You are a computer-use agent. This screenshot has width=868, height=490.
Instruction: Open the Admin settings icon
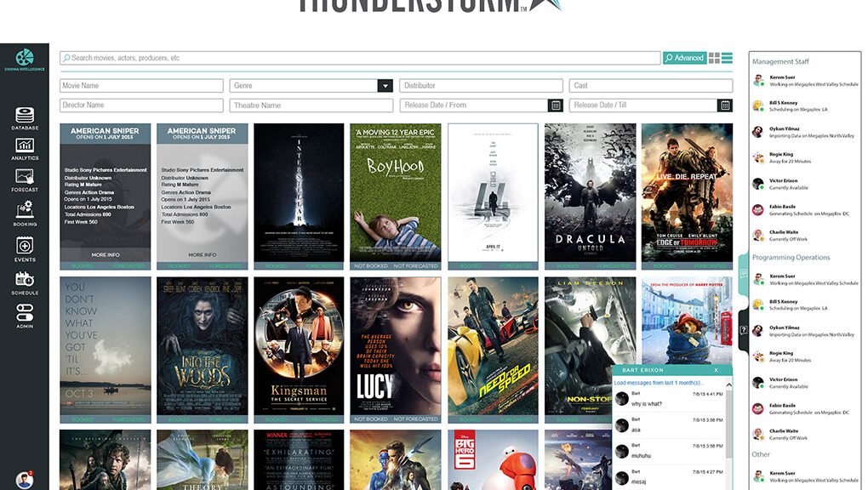point(25,316)
